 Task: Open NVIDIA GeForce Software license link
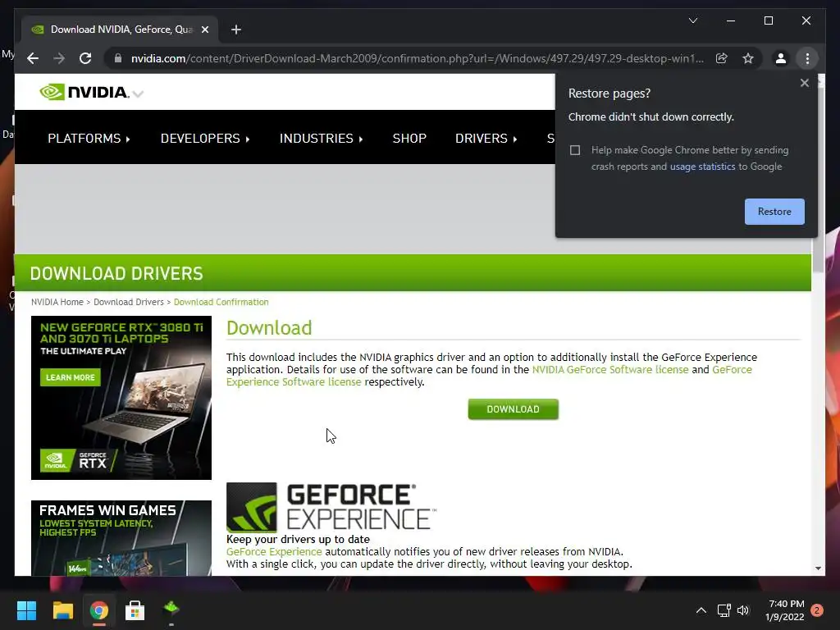[x=610, y=370]
